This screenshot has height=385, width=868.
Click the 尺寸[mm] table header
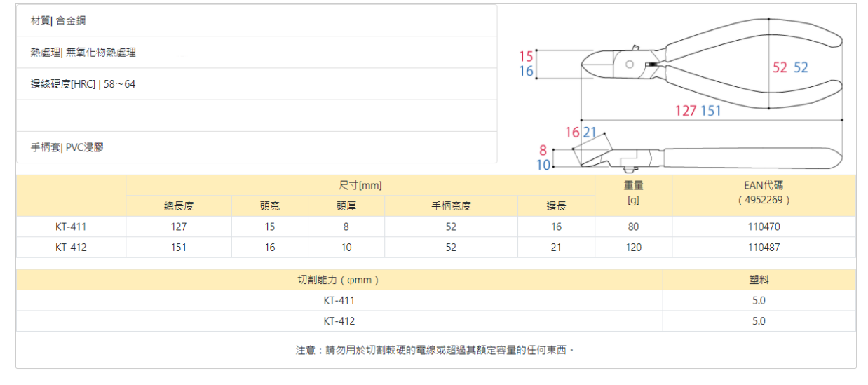360,185
